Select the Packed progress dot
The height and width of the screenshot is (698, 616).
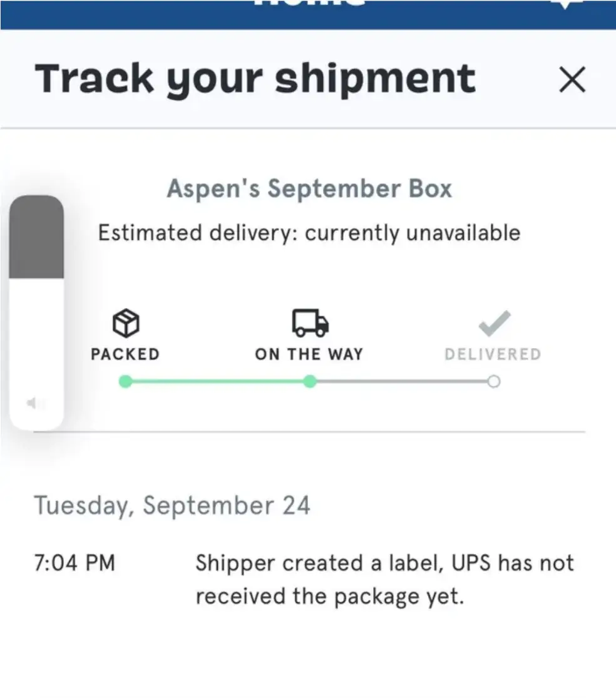125,381
